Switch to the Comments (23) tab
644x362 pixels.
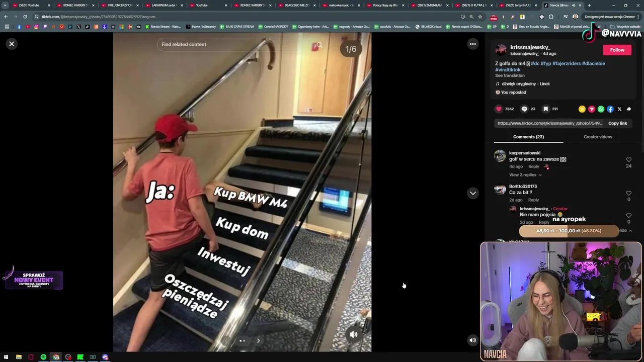[528, 137]
